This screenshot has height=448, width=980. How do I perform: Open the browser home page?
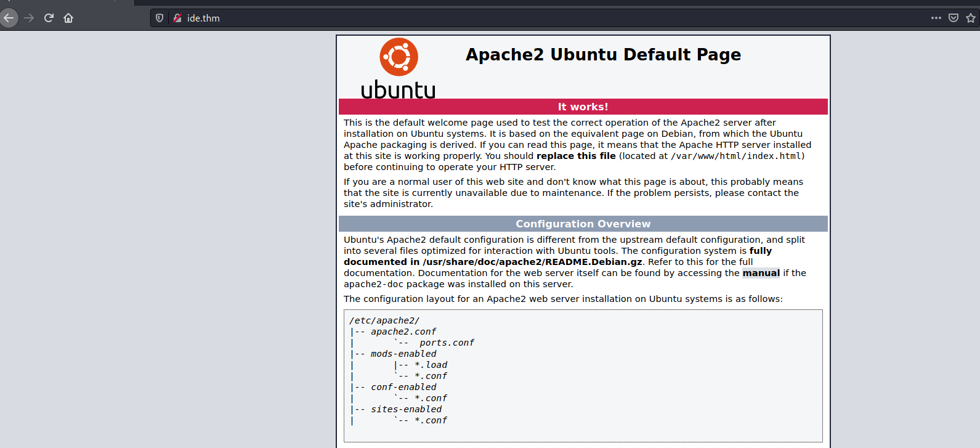[x=68, y=18]
